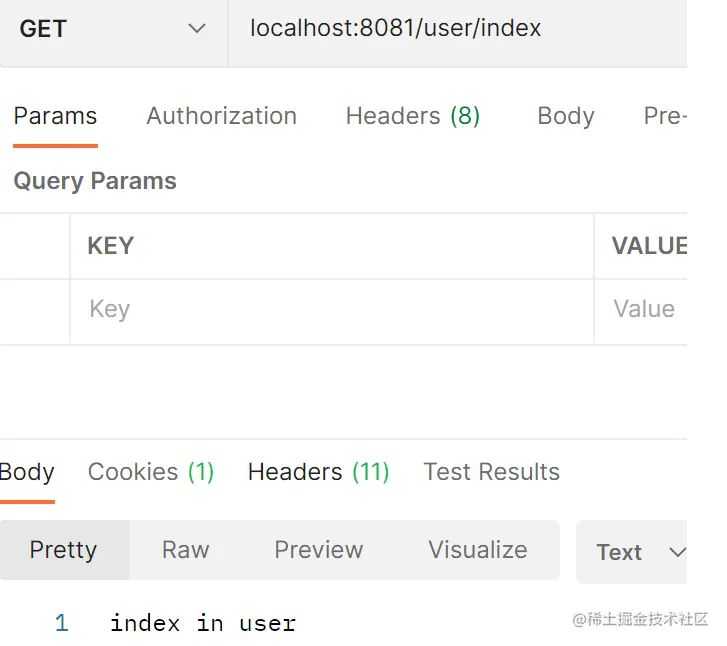Open the Visualize response view

[x=477, y=550]
